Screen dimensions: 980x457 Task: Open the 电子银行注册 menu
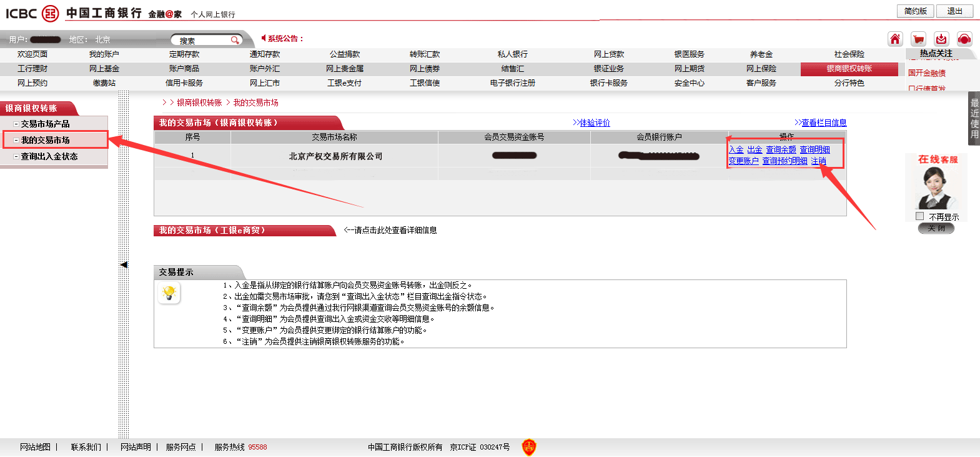(513, 83)
